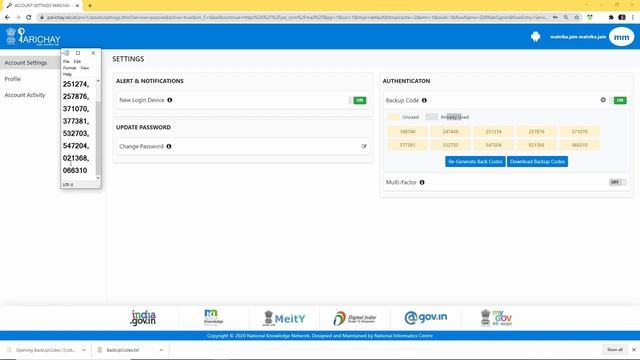Open the browser extensions puzzle icon
This screenshot has height=360, width=640.
pyautogui.click(x=611, y=18)
